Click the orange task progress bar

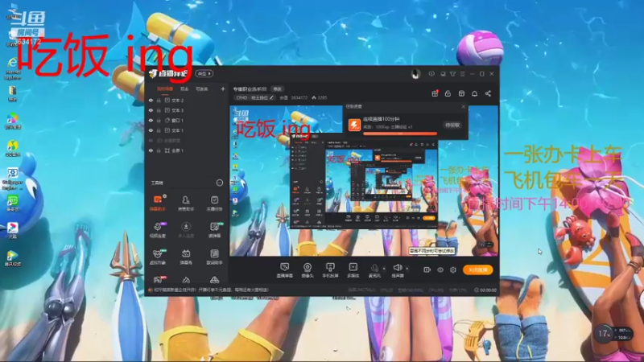399,134
